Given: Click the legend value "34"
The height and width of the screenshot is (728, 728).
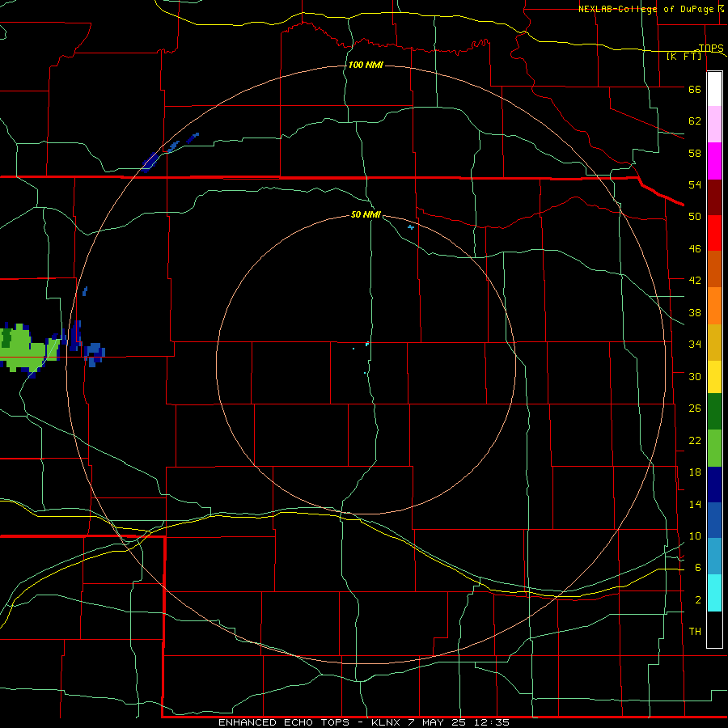Looking at the screenshot, I should 695,345.
